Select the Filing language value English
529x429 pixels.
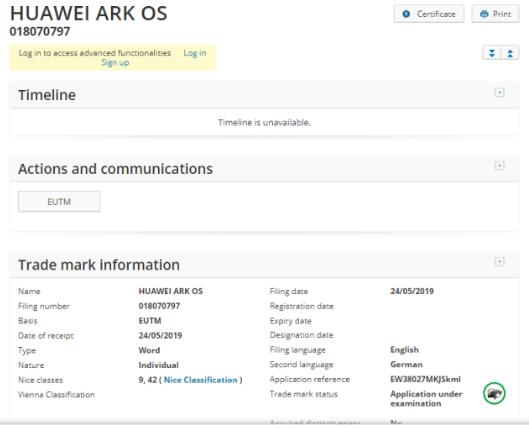(x=404, y=350)
